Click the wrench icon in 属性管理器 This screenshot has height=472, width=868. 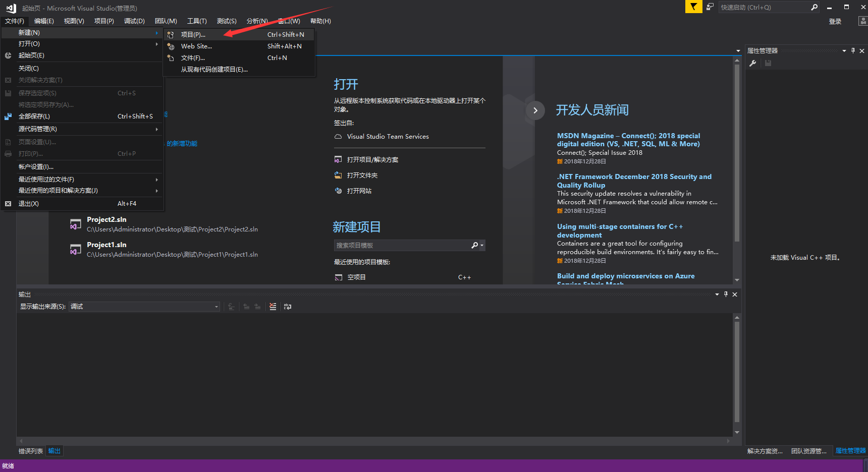pos(752,63)
